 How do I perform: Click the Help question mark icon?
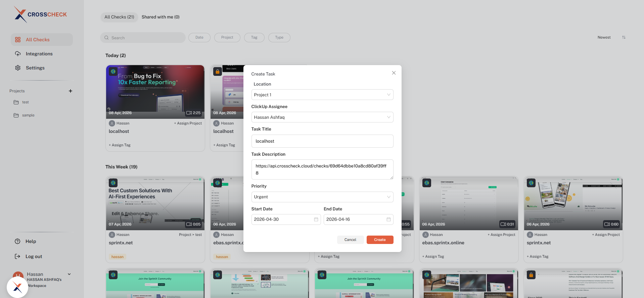[x=17, y=241]
